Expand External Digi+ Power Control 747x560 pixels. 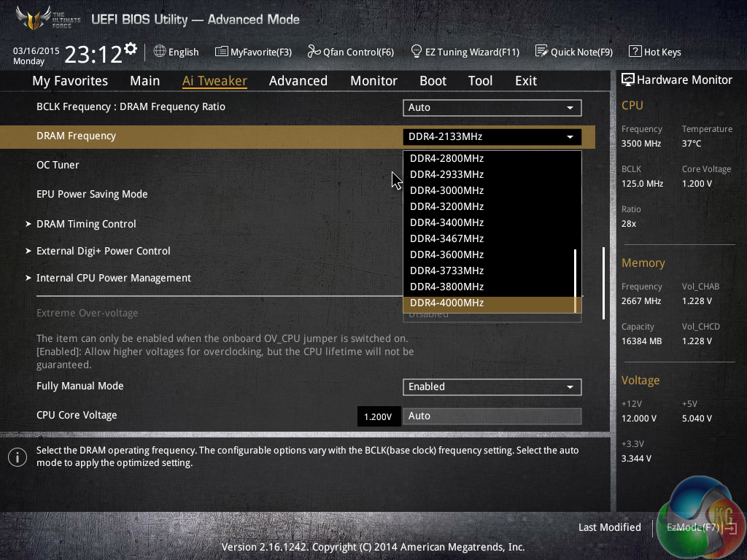click(x=104, y=251)
